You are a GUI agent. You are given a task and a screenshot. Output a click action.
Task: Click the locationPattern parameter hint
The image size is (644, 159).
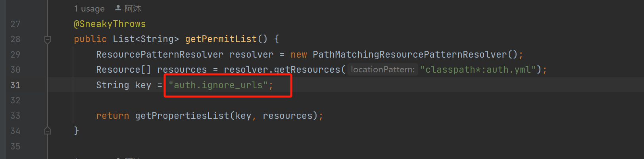[383, 70]
